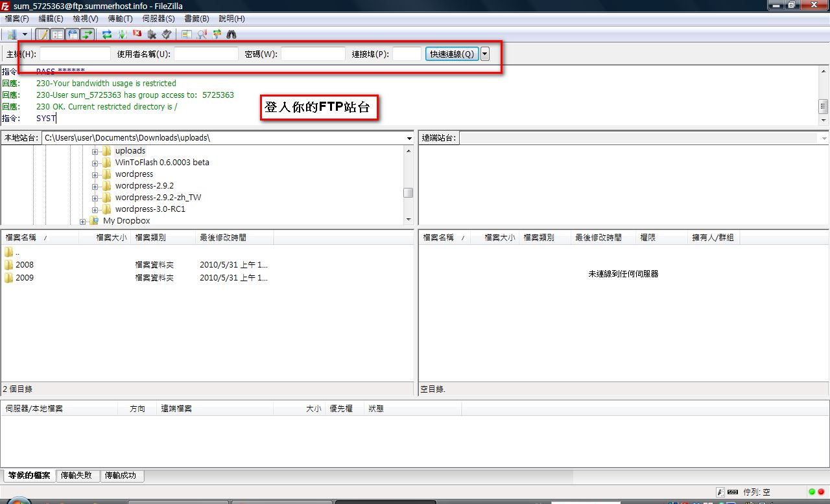Click the green activity LED in status bar
The height and width of the screenshot is (504, 830).
pyautogui.click(x=812, y=492)
